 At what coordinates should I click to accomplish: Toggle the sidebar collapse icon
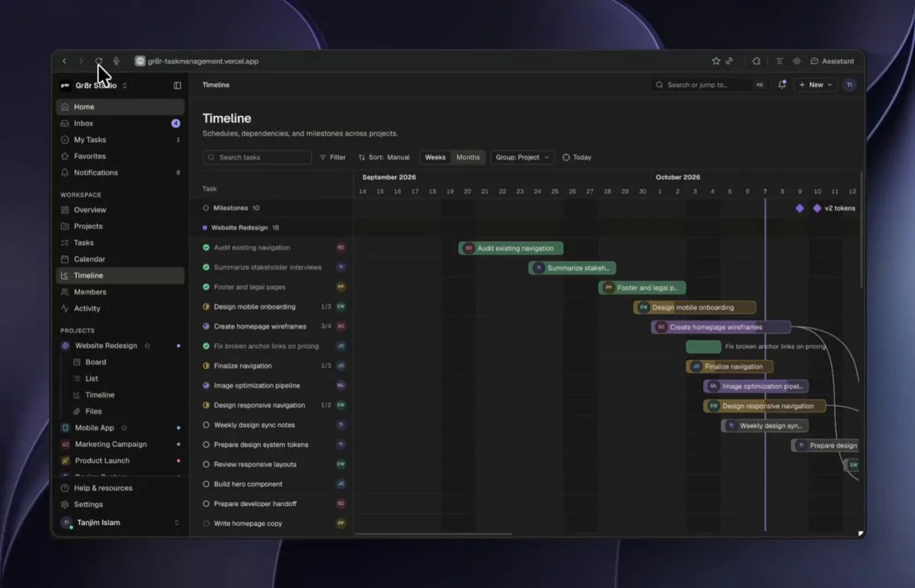(178, 85)
